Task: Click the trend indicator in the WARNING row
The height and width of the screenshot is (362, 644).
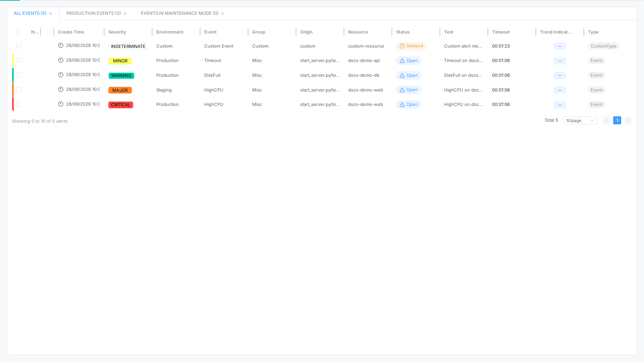Action: point(560,76)
